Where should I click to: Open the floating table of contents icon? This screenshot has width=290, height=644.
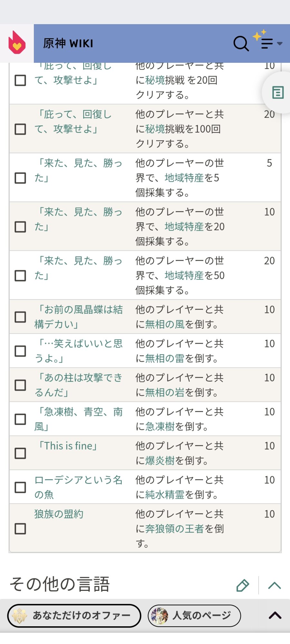pyautogui.click(x=278, y=93)
